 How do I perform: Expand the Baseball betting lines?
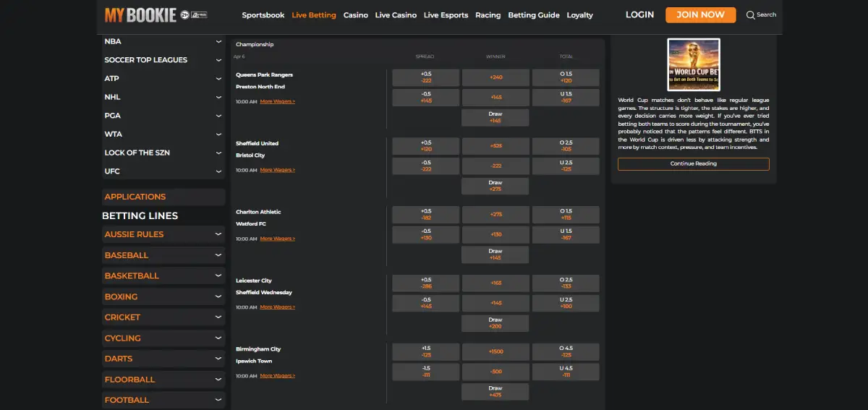(163, 255)
